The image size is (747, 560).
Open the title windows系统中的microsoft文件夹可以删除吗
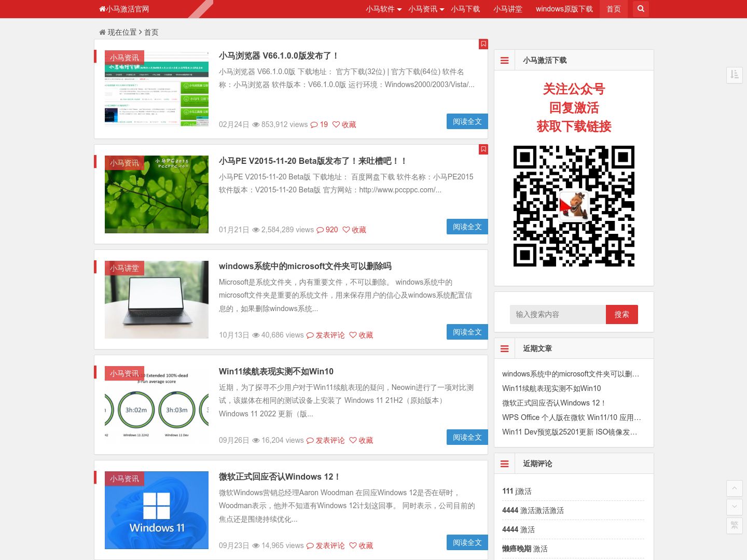point(305,266)
